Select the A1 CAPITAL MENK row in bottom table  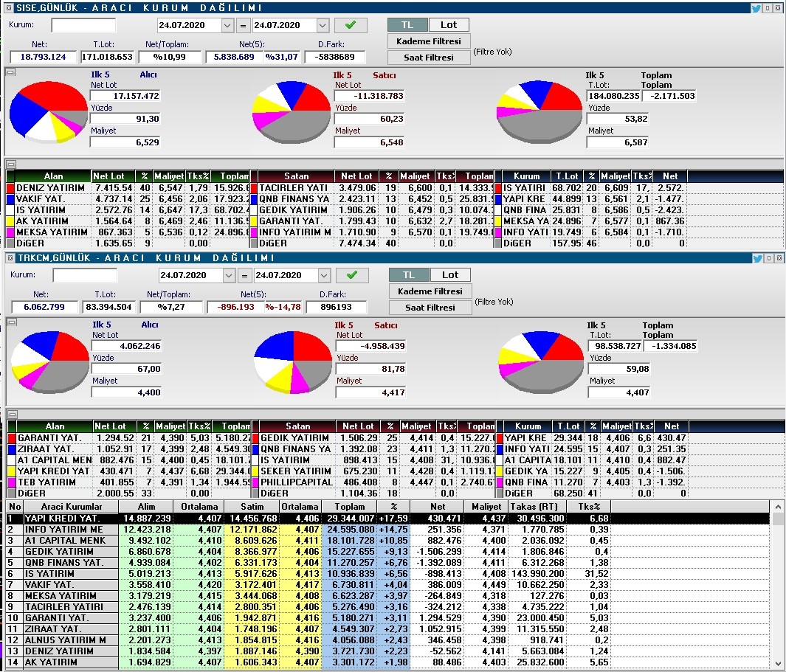[x=388, y=541]
